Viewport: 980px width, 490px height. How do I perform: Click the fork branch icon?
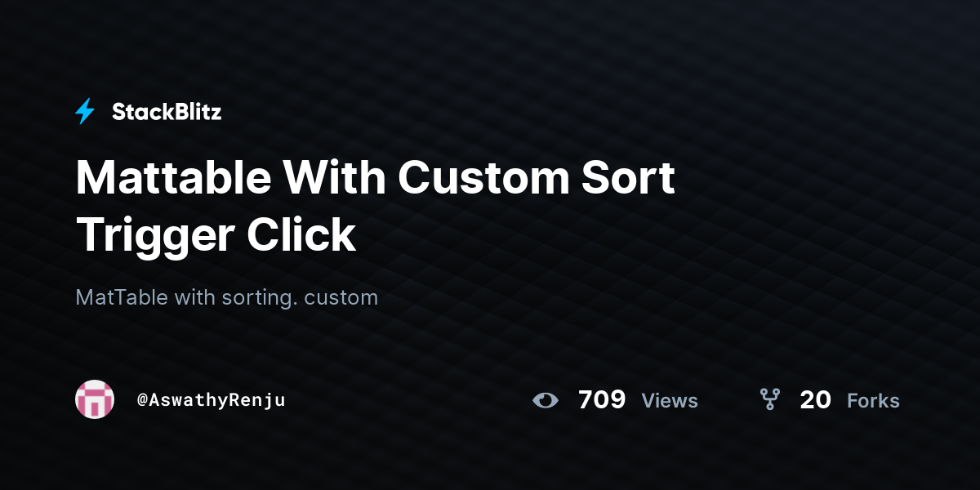click(x=769, y=399)
